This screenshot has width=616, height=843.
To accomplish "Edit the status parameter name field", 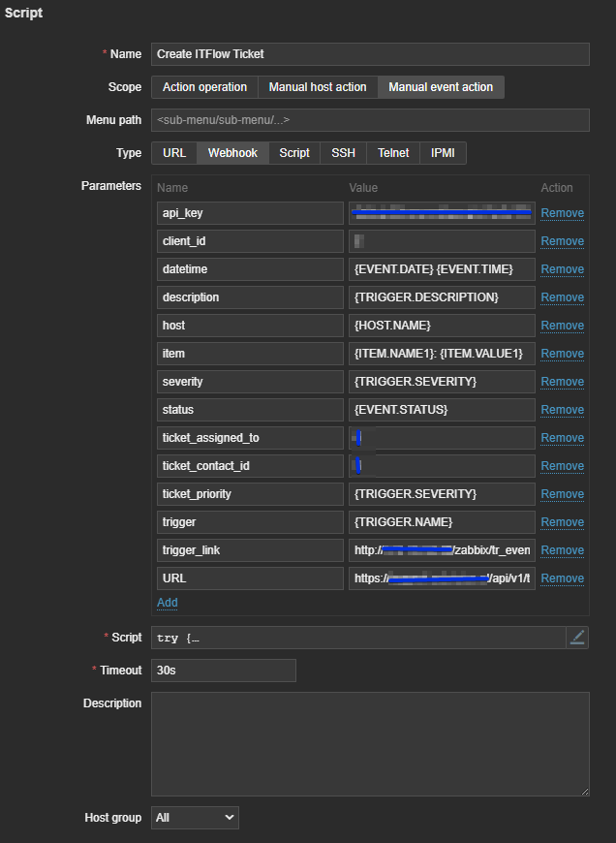I will point(251,410).
